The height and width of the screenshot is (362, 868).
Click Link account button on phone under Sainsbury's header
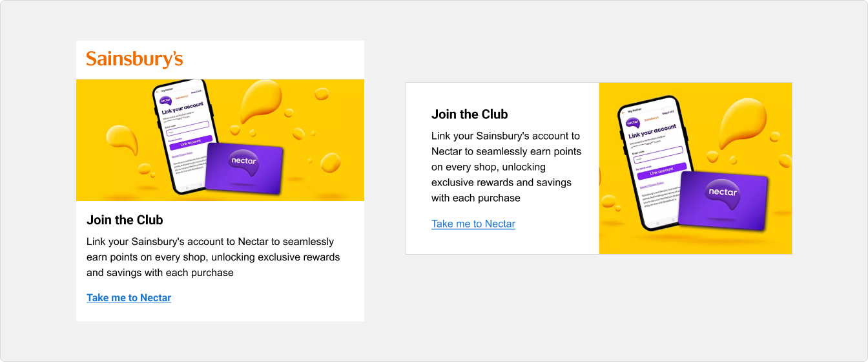point(191,141)
